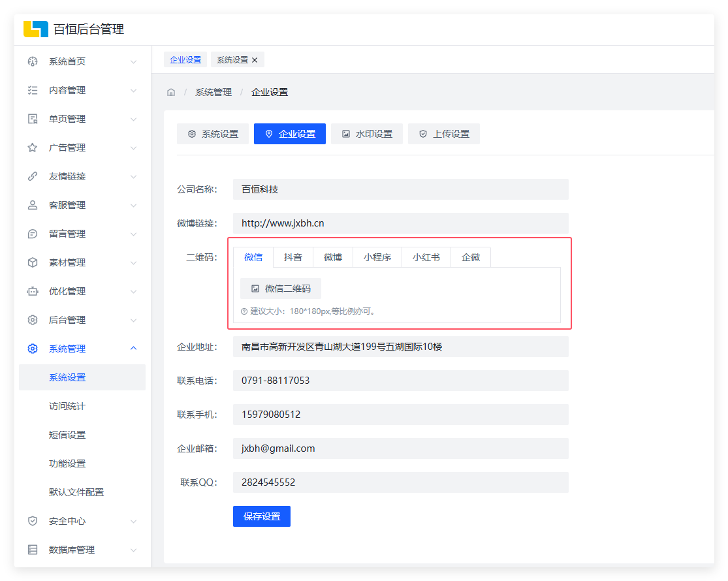Close the 系统设置 tab
Screen dimensions: 728x581
click(255, 59)
